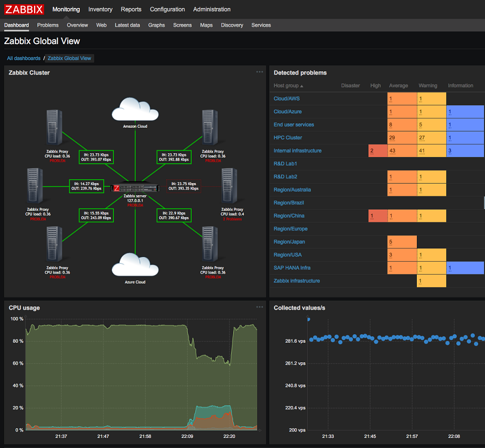Click Information count for Internal infrastructure
Image resolution: width=485 pixels, height=448 pixels.
(x=465, y=151)
